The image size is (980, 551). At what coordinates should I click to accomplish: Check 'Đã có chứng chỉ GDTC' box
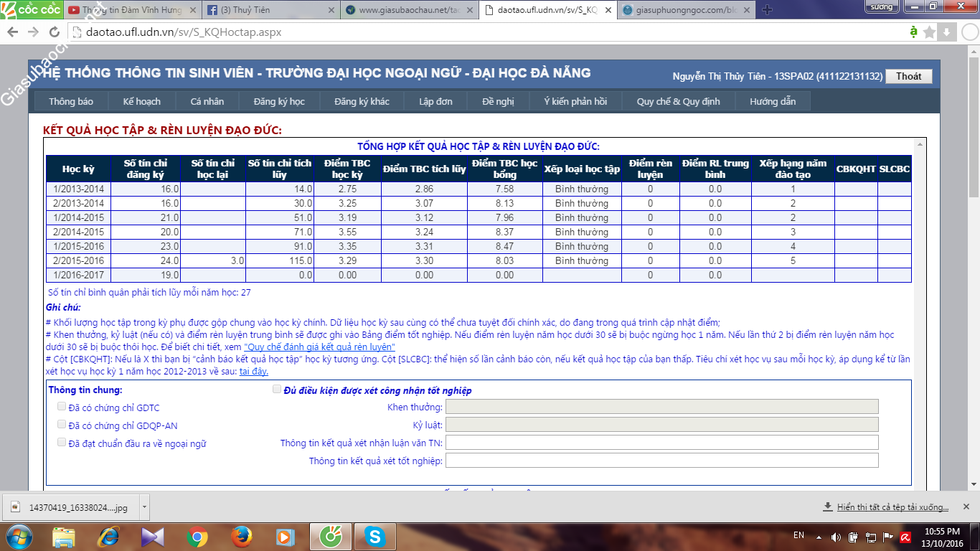coord(62,406)
